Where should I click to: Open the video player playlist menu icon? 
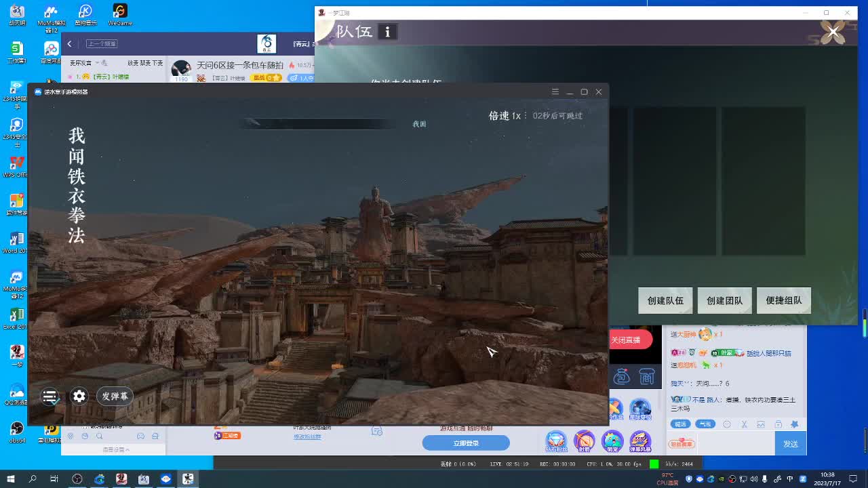50,396
